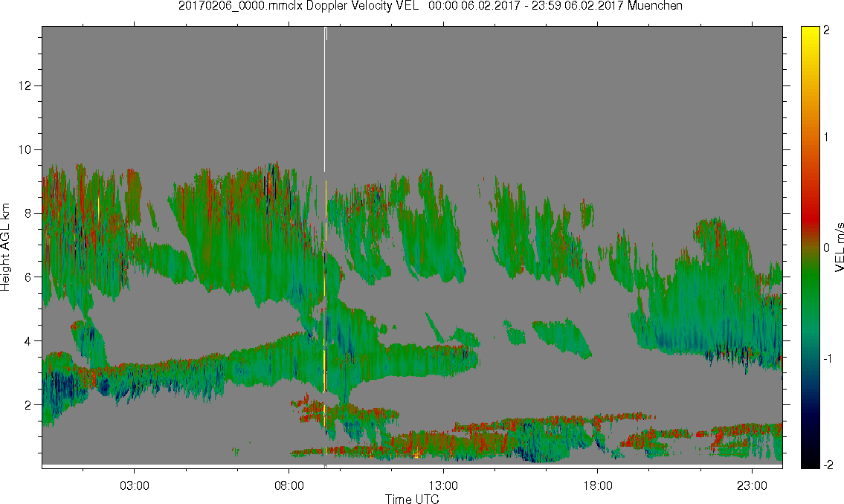Click the colorbar tick label 0

[826, 248]
